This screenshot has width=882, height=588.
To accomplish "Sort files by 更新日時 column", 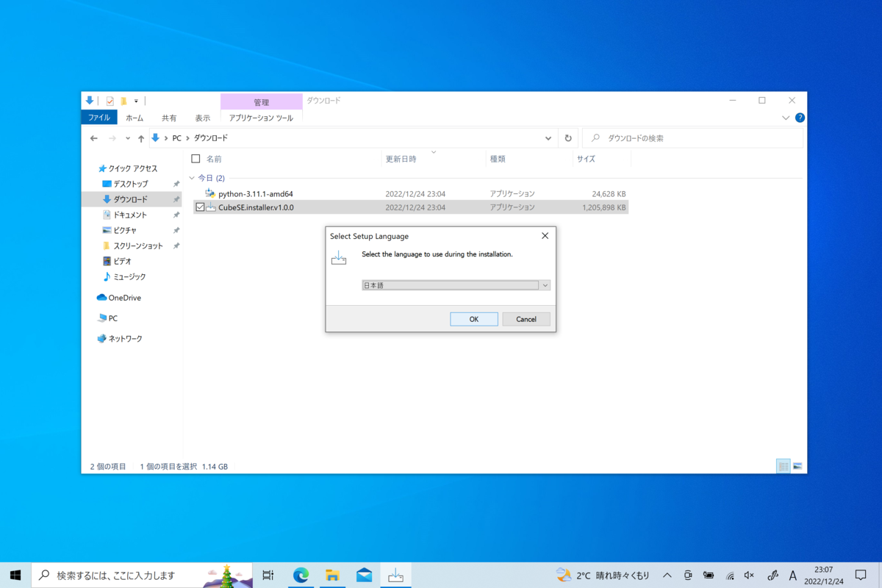I will [401, 159].
